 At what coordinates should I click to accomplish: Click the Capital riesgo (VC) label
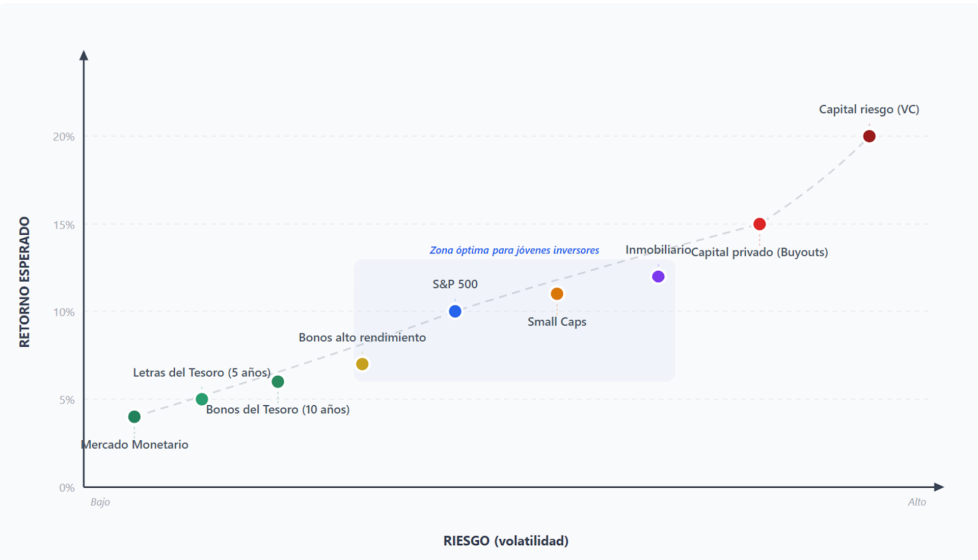click(869, 109)
